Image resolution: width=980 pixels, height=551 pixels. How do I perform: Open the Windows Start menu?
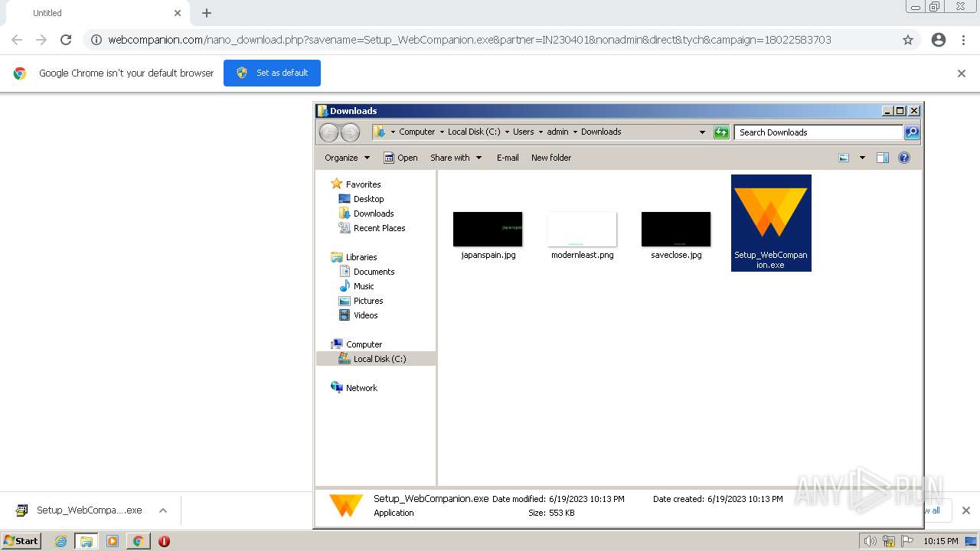click(x=21, y=541)
